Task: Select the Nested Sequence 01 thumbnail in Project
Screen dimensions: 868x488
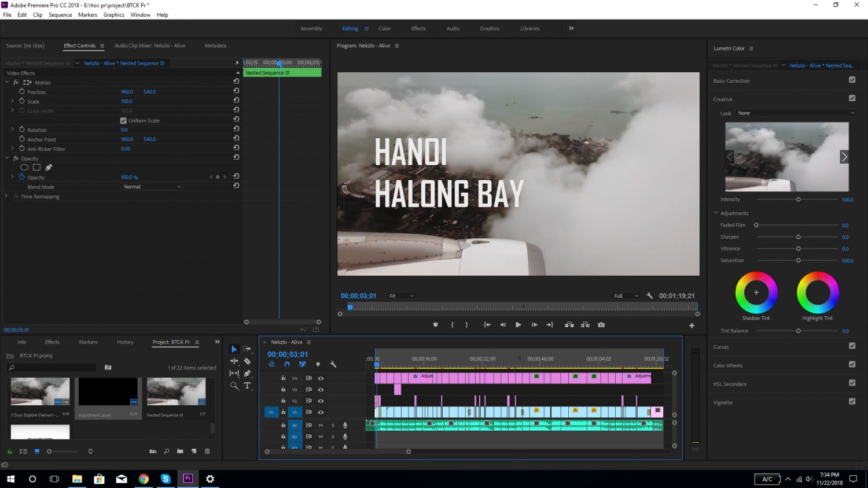Action: pos(176,391)
